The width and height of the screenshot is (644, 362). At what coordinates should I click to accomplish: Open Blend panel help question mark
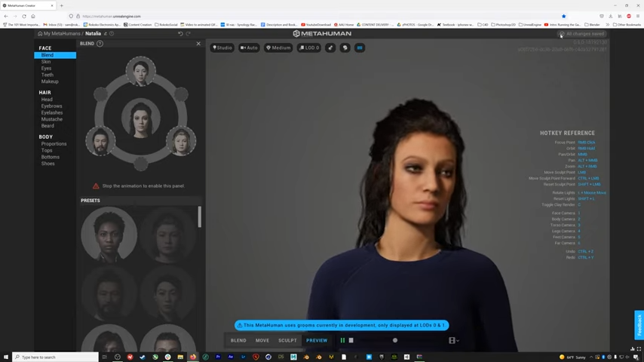point(100,43)
